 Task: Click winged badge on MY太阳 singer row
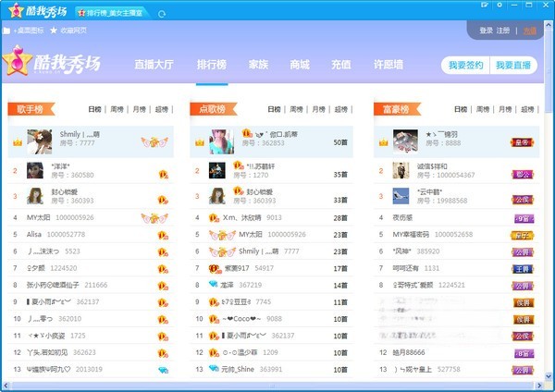pos(154,218)
